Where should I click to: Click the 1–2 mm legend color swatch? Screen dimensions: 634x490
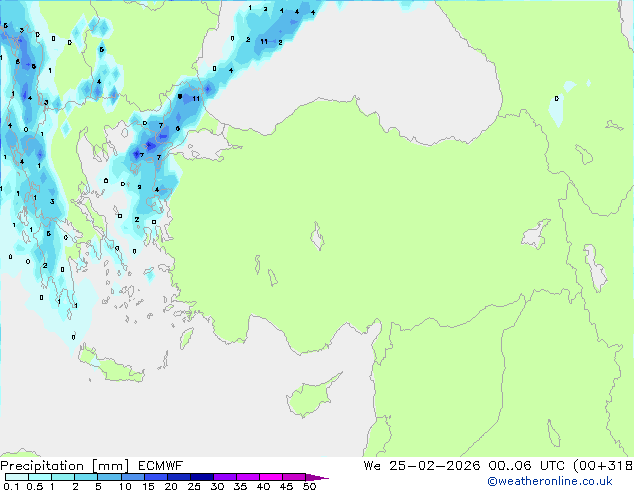tap(63, 477)
